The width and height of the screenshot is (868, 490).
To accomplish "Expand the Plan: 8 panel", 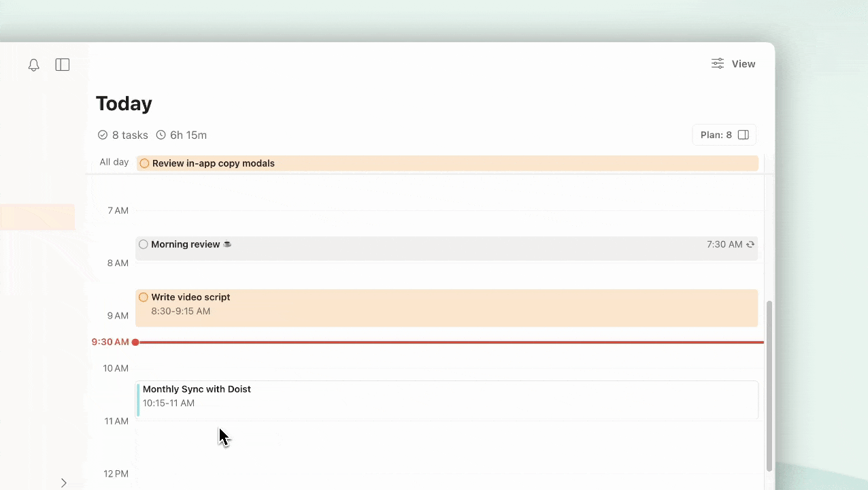I will coord(724,135).
